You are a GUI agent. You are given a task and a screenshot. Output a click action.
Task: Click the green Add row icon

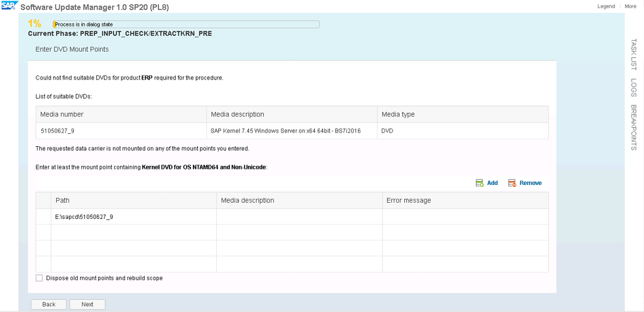(479, 183)
